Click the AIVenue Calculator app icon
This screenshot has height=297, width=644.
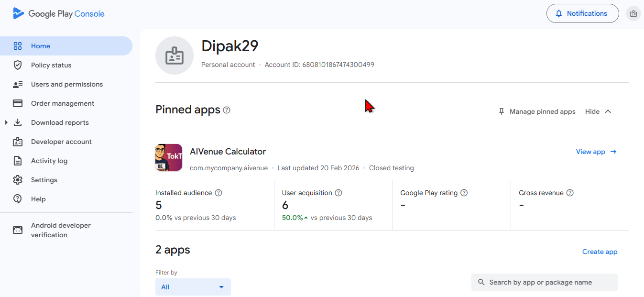tap(169, 157)
